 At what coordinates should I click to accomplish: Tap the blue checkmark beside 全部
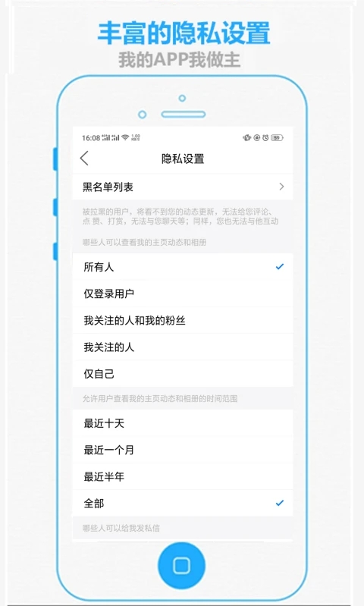pos(280,503)
